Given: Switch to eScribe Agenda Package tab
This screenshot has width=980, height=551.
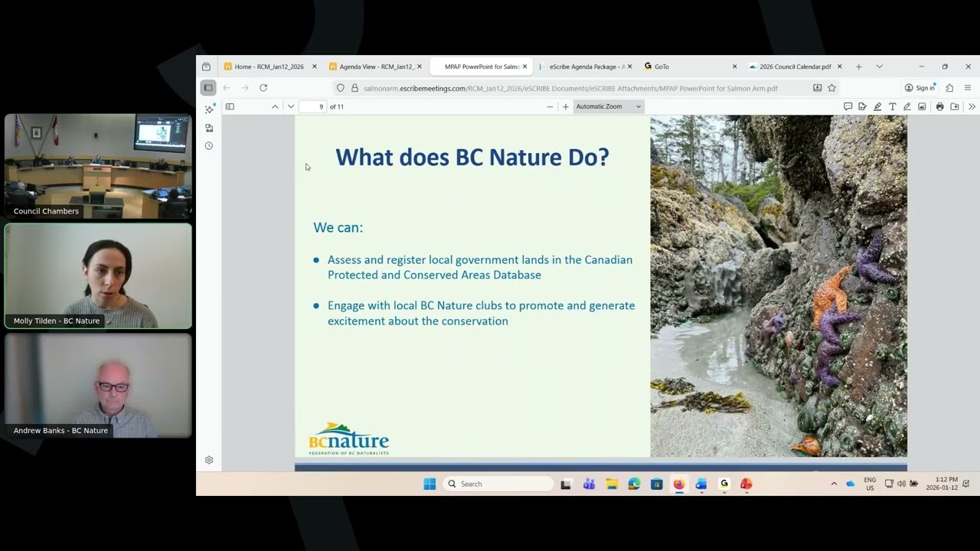Looking at the screenshot, I should coord(586,67).
